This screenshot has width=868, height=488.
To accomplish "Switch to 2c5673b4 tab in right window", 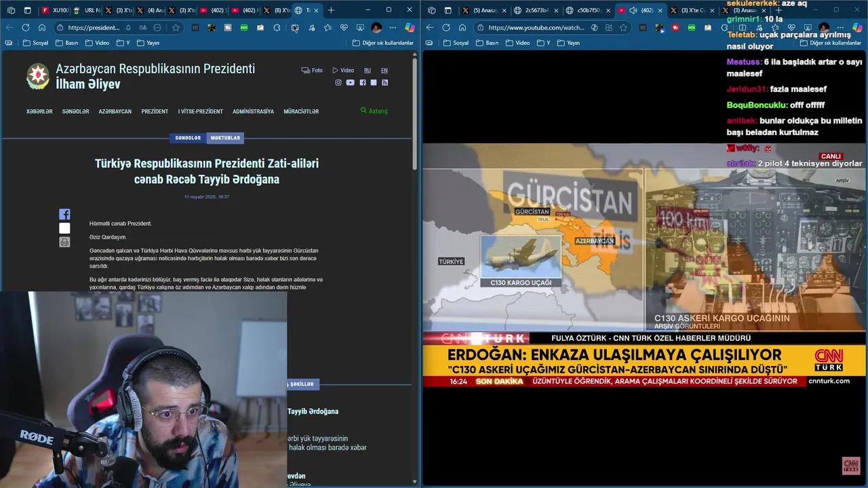I will coord(536,10).
